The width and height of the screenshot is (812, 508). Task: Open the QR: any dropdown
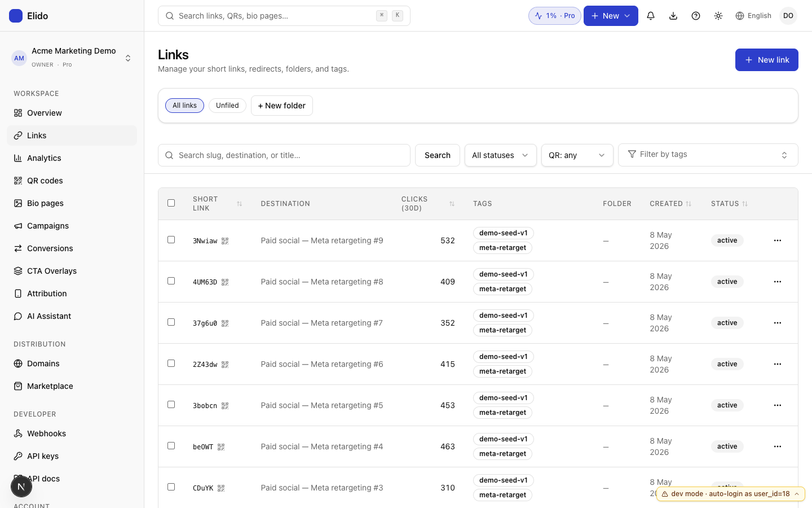[577, 155]
